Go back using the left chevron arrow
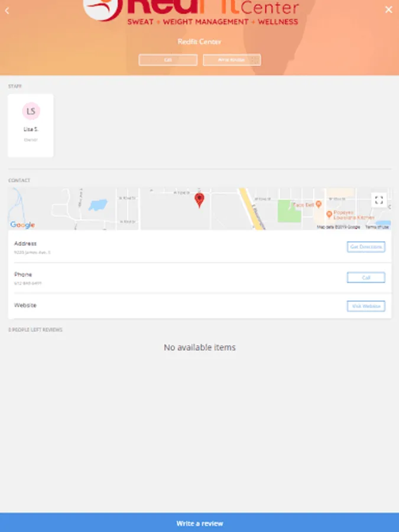The image size is (399, 532). (x=7, y=11)
